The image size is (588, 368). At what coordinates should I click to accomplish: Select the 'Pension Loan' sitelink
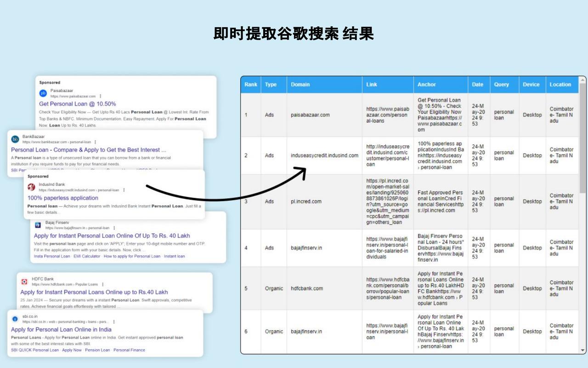click(x=98, y=350)
